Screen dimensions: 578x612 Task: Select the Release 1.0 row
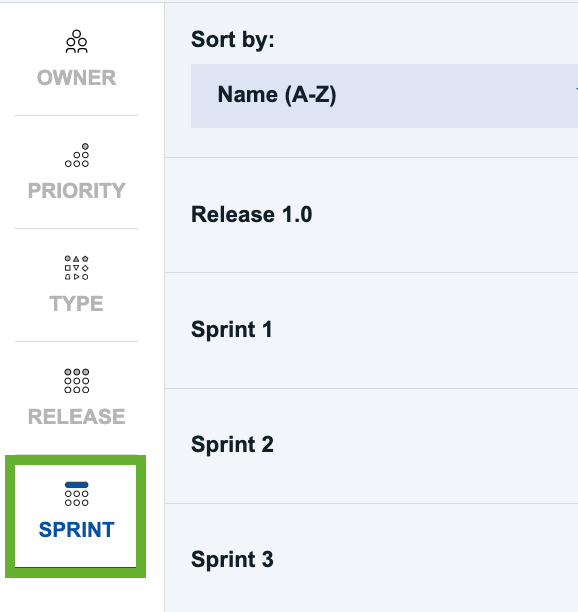(371, 215)
